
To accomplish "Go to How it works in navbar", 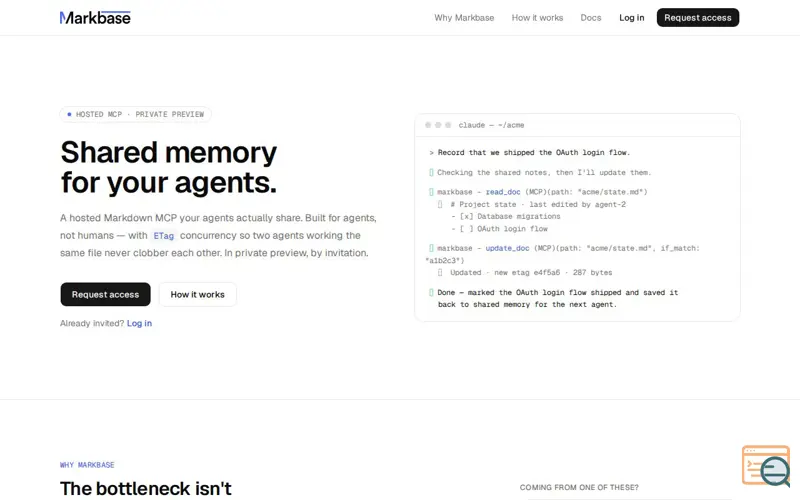I will pyautogui.click(x=537, y=18).
